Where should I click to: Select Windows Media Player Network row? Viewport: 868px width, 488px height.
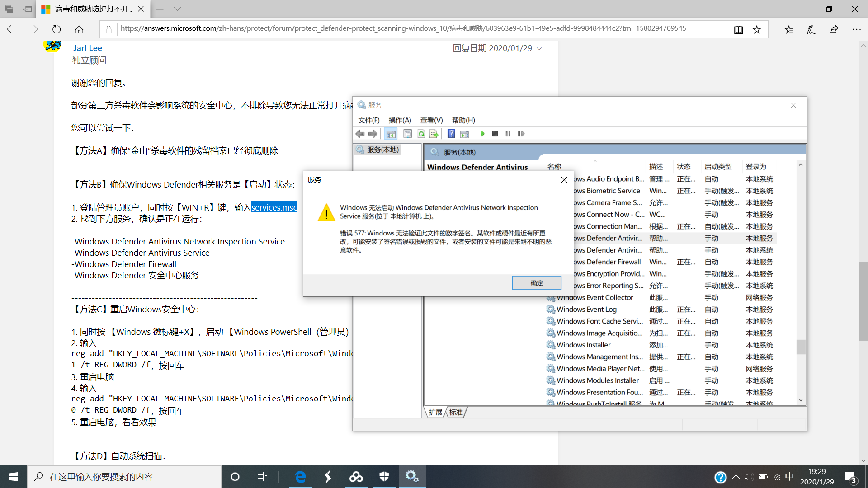pos(661,369)
